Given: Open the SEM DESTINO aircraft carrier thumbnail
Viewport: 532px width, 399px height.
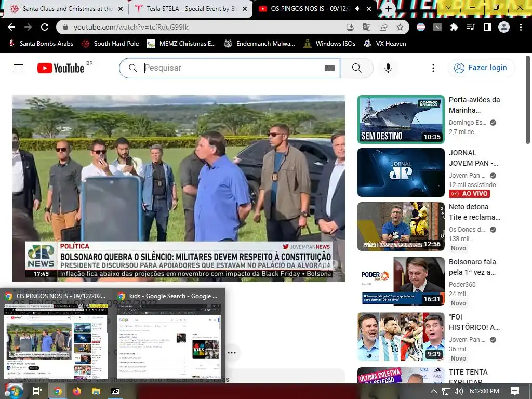Looking at the screenshot, I should (401, 119).
